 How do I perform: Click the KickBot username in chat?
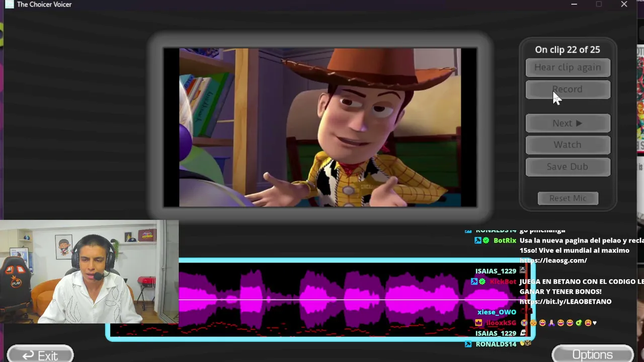503,282
